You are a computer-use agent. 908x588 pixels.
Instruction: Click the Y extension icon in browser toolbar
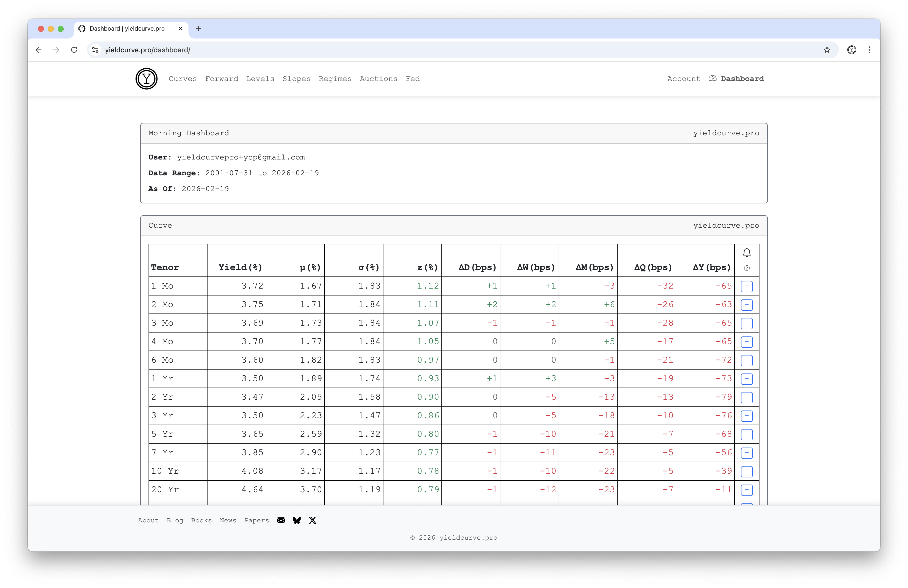click(851, 50)
